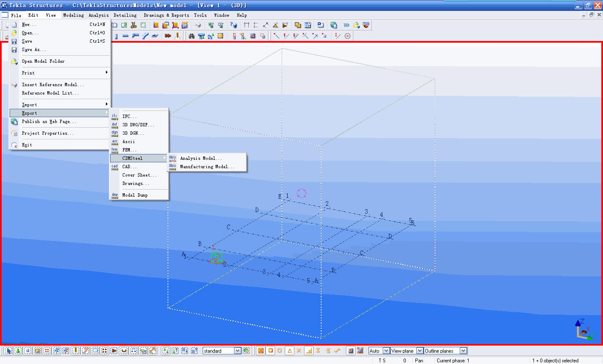The width and height of the screenshot is (603, 364).
Task: Click the circle center point icon
Action: (347, 36)
